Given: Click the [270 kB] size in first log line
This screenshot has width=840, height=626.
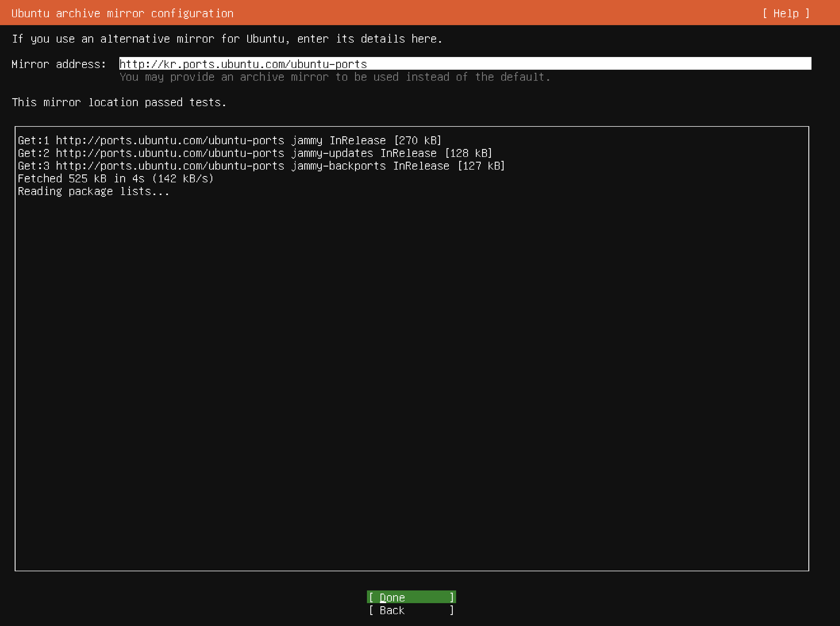Looking at the screenshot, I should point(417,141).
